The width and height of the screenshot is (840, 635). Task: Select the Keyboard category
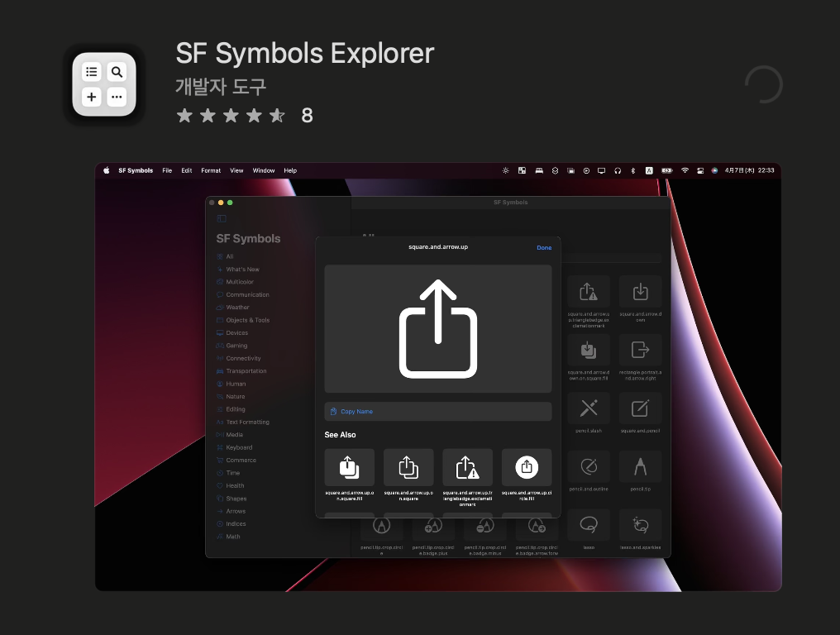[234, 447]
